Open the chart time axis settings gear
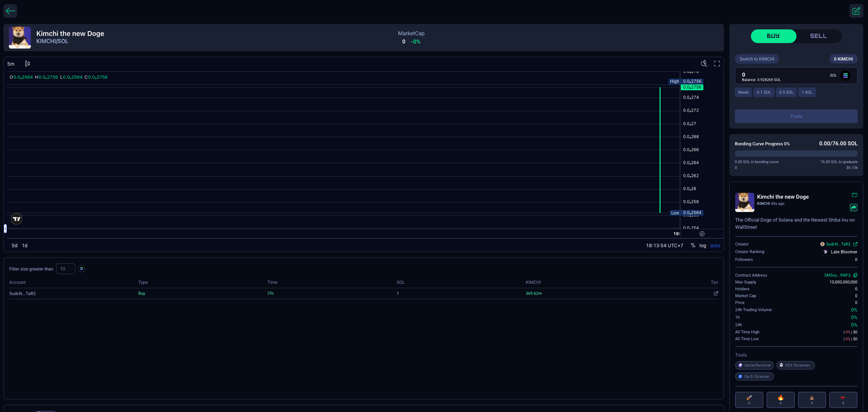This screenshot has width=868, height=412. tap(702, 234)
